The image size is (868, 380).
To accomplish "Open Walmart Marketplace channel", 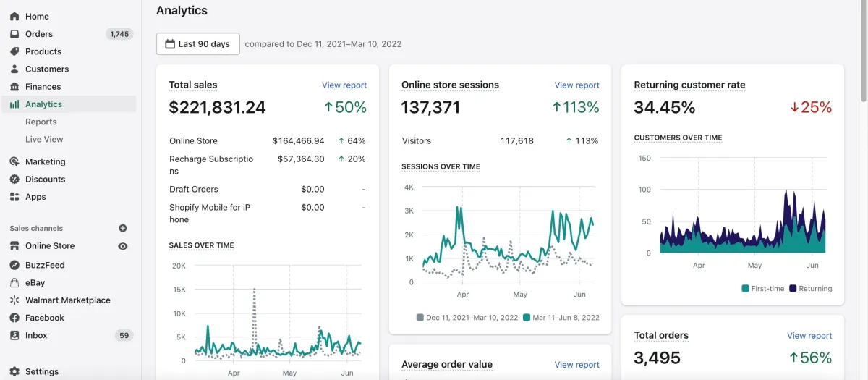I will click(68, 300).
